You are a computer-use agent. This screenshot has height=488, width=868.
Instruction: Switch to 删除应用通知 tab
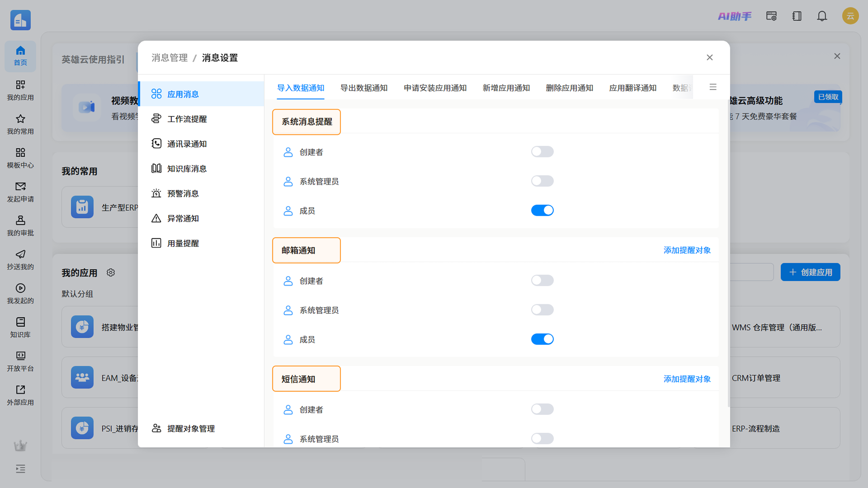[x=569, y=88]
